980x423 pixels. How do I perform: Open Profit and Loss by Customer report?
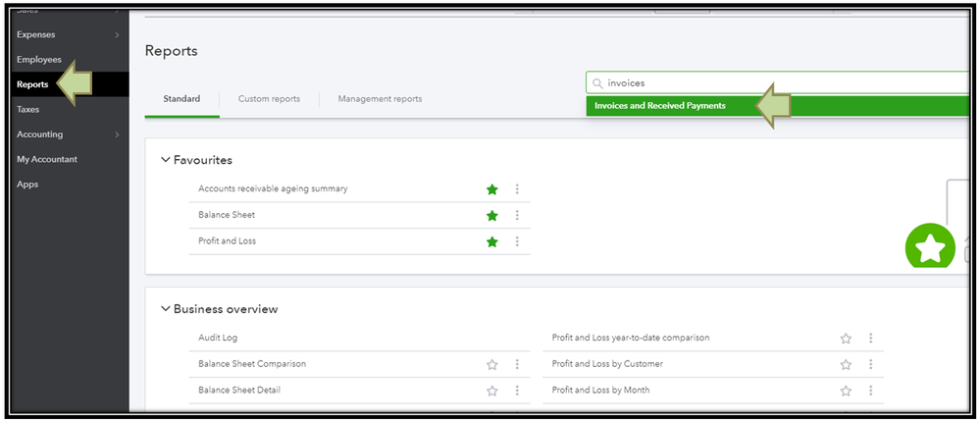coord(607,363)
